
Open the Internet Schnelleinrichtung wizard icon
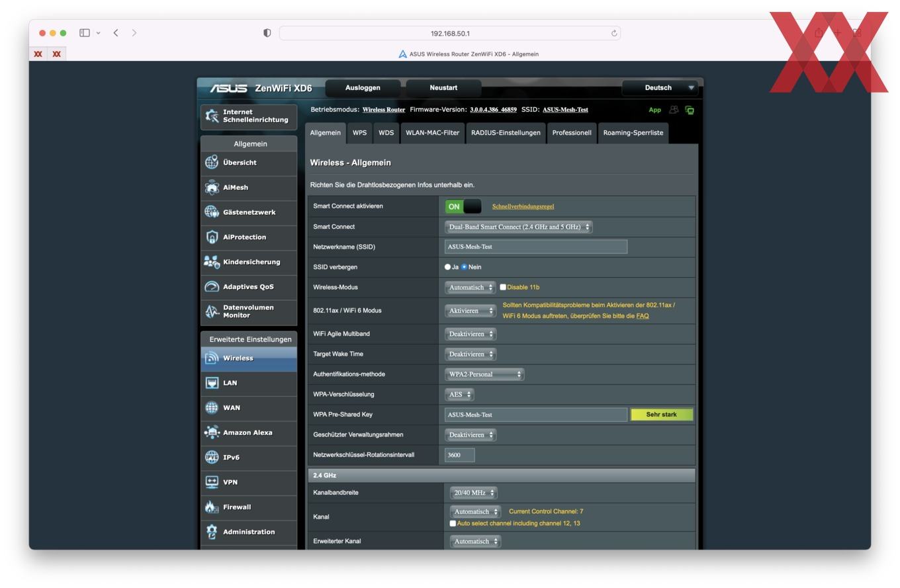click(212, 116)
